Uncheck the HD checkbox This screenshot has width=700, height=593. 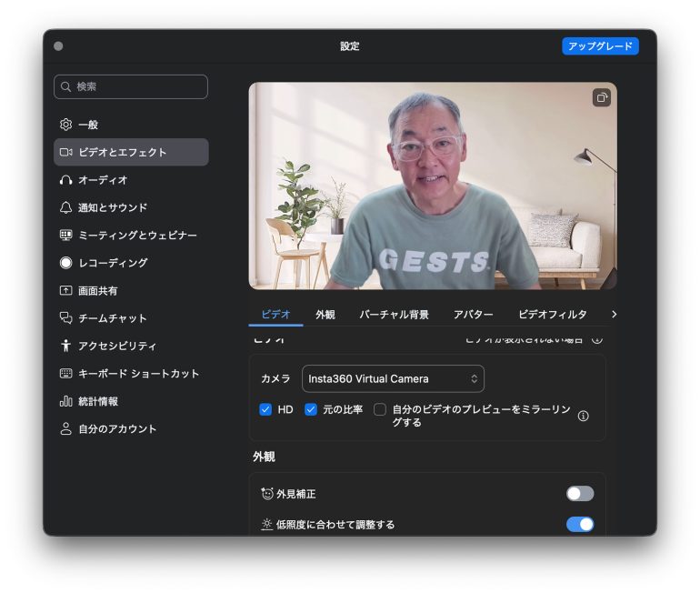tap(265, 409)
